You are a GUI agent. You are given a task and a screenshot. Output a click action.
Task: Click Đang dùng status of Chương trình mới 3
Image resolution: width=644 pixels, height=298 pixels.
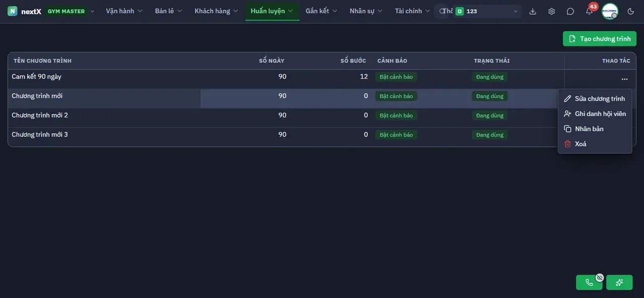click(490, 135)
